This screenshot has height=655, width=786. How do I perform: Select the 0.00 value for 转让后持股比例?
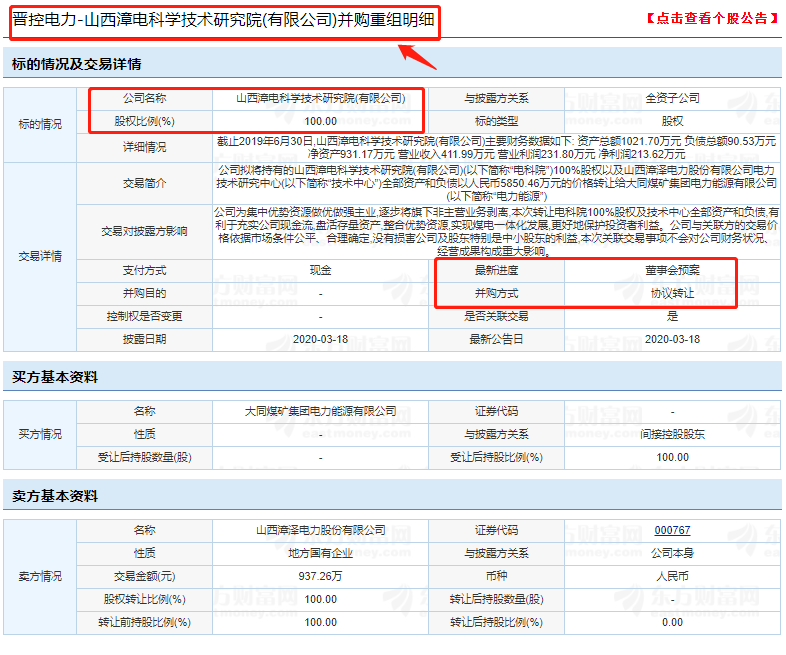tap(673, 622)
